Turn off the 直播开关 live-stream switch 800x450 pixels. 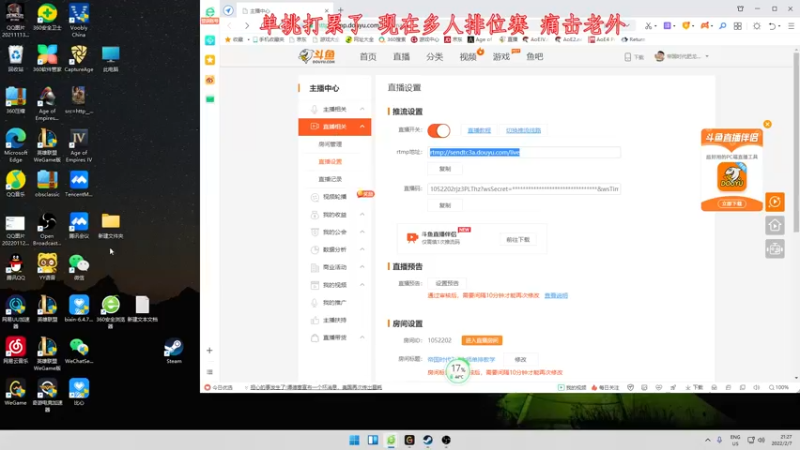coord(439,131)
